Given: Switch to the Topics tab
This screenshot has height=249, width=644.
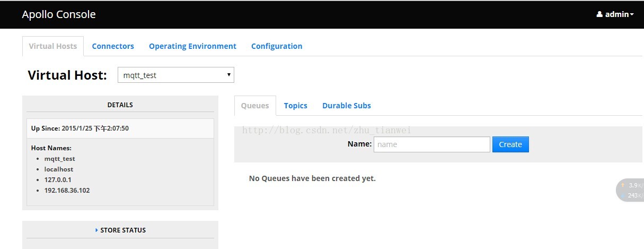Looking at the screenshot, I should pyautogui.click(x=296, y=106).
